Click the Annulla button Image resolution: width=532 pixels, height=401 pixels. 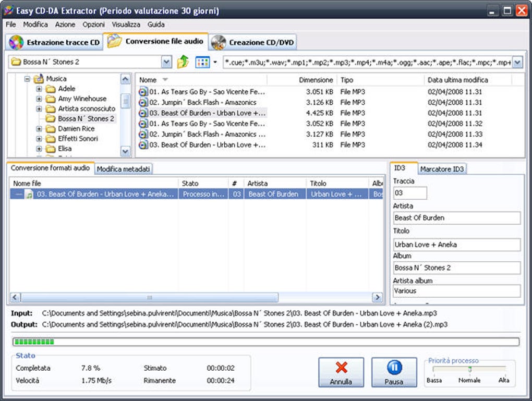point(341,372)
